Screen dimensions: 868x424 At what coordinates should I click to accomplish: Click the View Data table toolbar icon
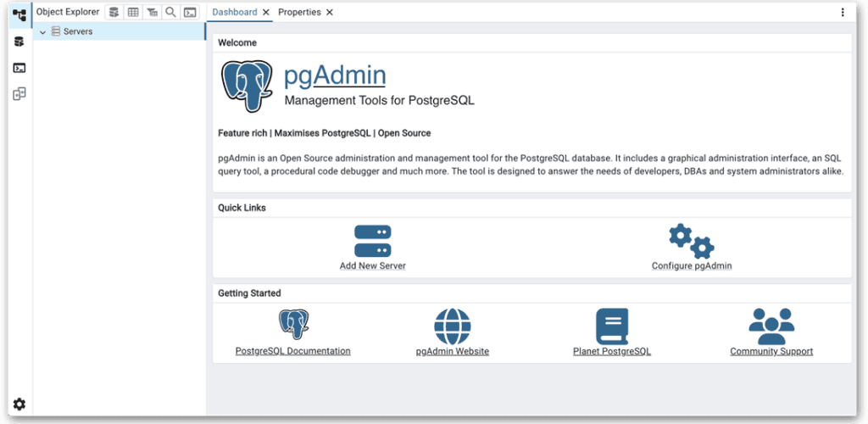(x=133, y=12)
